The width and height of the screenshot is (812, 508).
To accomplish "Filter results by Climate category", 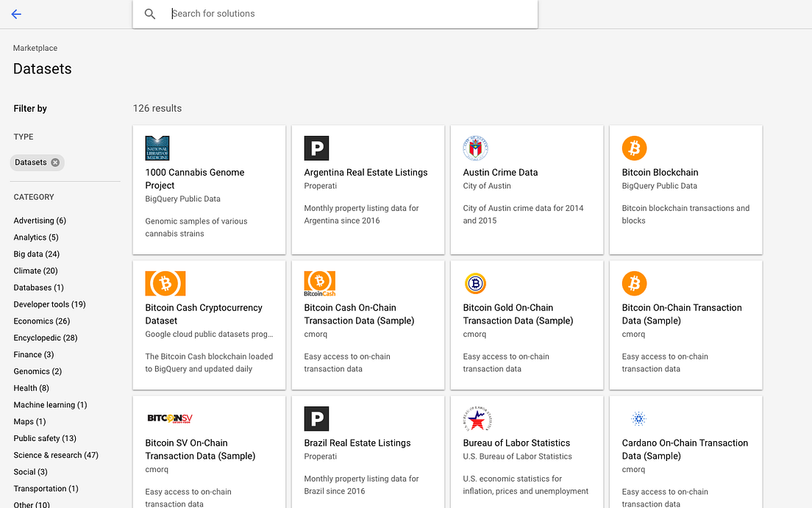I will coord(35,271).
